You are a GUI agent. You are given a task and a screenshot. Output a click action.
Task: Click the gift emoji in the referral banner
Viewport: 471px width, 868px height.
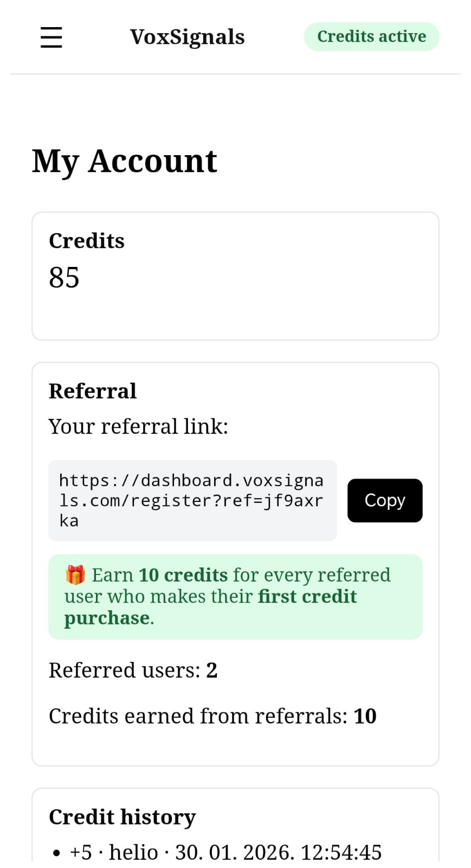click(74, 575)
